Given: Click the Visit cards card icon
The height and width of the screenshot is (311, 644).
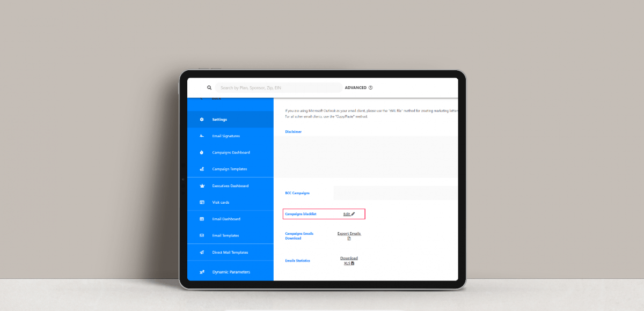Looking at the screenshot, I should [202, 203].
